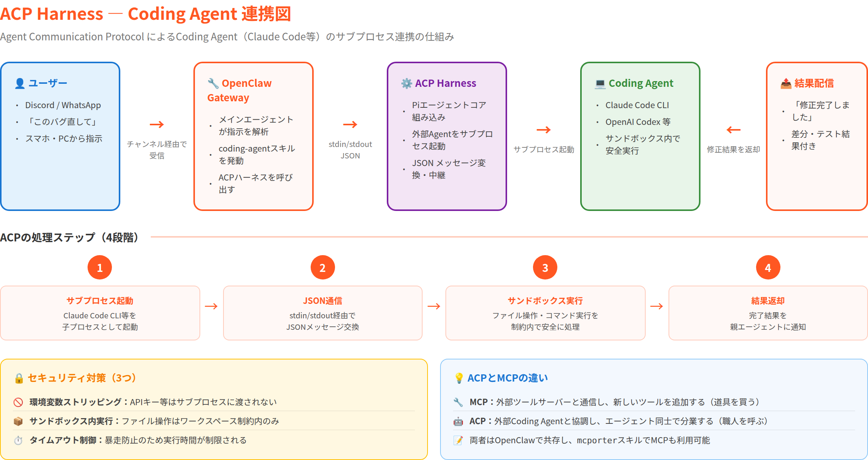The image size is (868, 460).
Task: Click the JSON メッセージ変換・中継 bullet
Action: 449,169
